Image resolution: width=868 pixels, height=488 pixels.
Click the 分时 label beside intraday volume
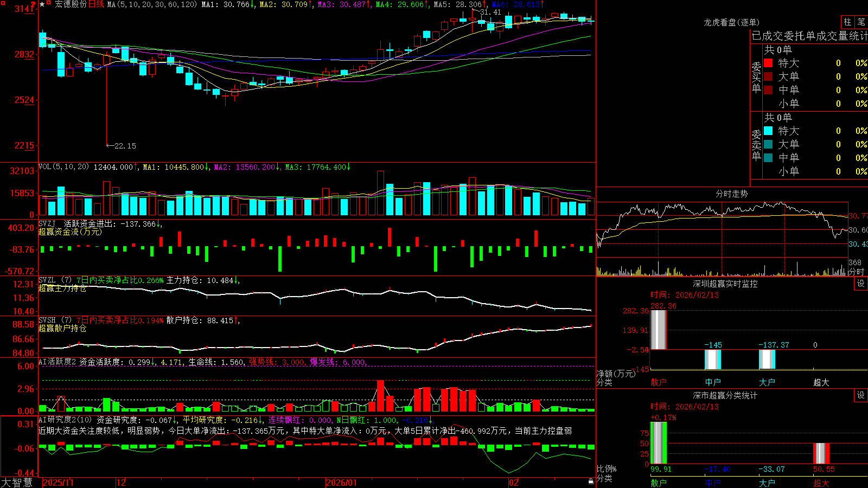[x=857, y=272]
